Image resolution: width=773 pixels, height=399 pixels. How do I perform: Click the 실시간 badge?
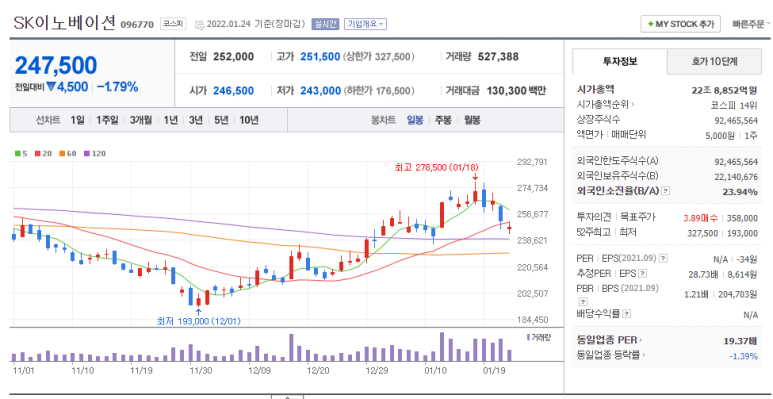(x=325, y=24)
